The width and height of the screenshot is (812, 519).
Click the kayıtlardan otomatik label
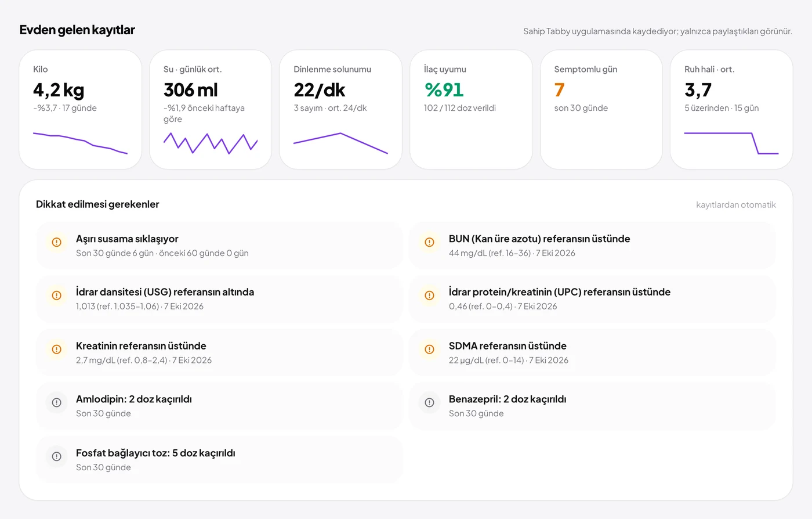tap(736, 205)
